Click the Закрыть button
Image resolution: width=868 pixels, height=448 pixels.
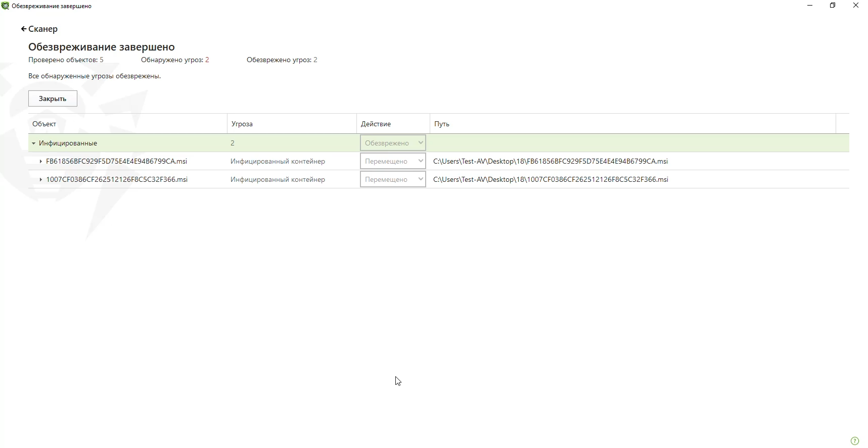pyautogui.click(x=53, y=98)
